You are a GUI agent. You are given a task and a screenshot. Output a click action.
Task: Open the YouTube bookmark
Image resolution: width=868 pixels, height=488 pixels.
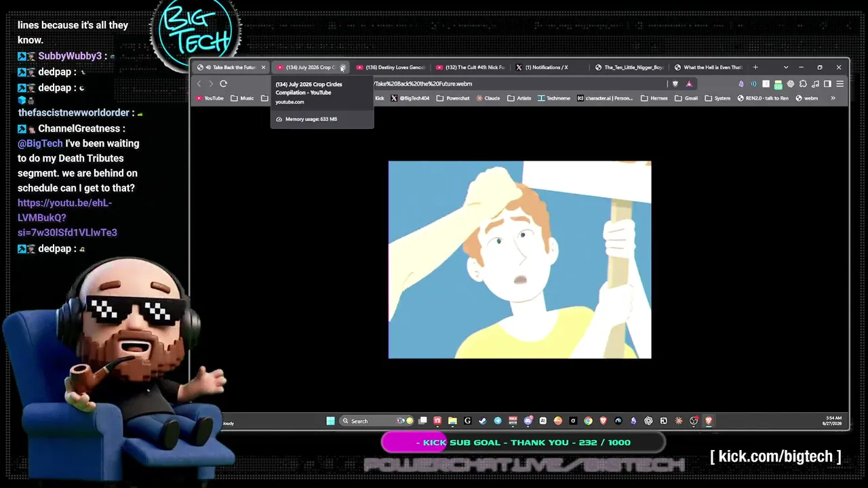[210, 98]
